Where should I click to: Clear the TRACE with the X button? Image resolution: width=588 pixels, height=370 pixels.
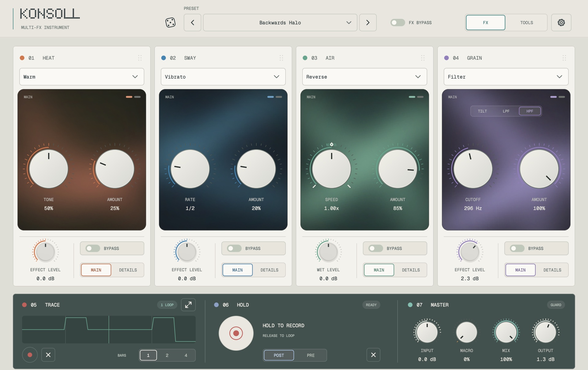click(x=48, y=355)
